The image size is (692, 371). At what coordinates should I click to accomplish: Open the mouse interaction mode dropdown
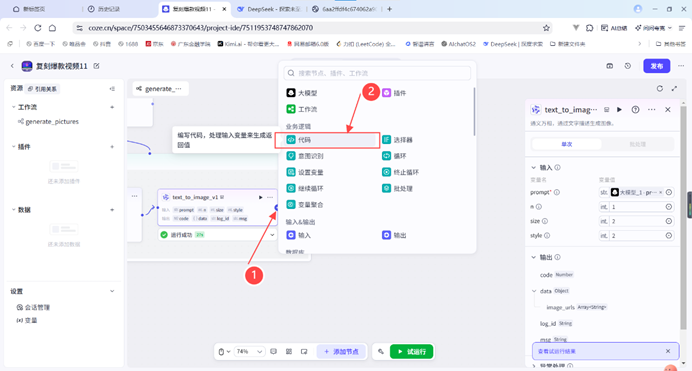click(x=224, y=352)
